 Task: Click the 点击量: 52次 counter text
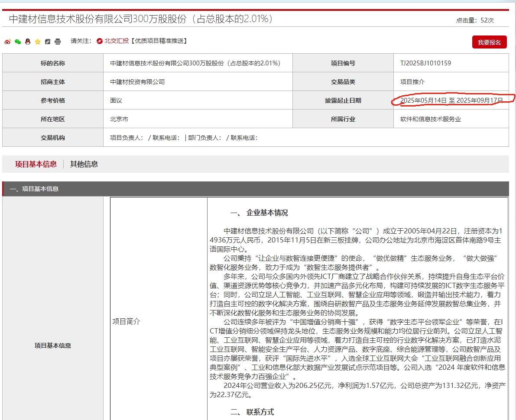tap(475, 20)
